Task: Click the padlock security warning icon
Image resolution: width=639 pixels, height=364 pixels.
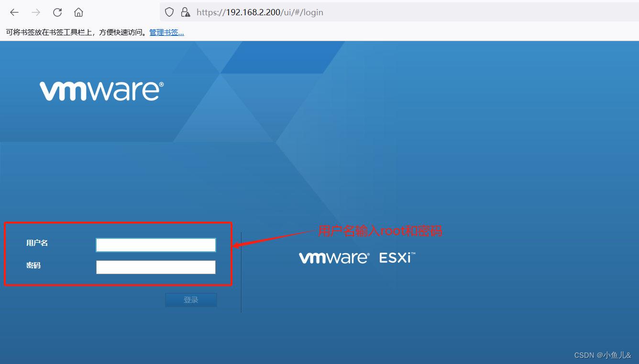Action: 185,12
